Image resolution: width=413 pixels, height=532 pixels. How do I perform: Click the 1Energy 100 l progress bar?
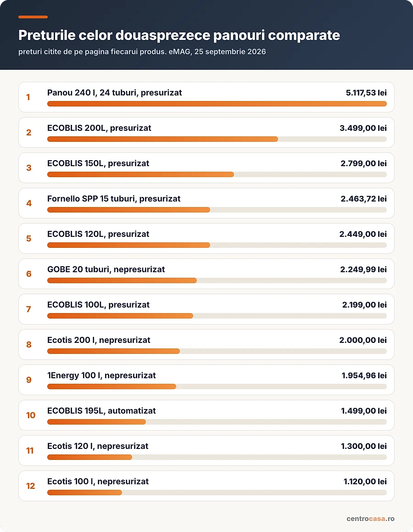(x=217, y=386)
